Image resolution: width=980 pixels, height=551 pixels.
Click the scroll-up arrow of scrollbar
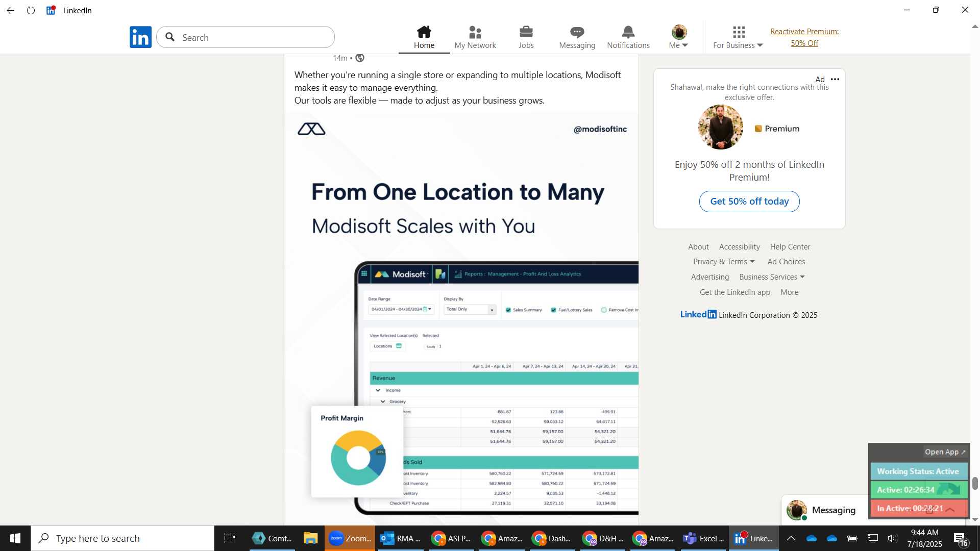(975, 27)
